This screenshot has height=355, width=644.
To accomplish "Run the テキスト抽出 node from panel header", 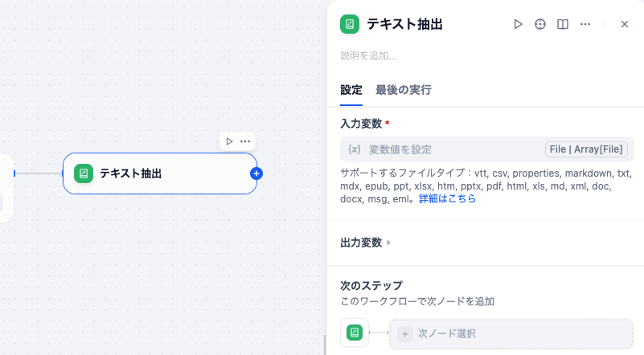I will coord(519,24).
